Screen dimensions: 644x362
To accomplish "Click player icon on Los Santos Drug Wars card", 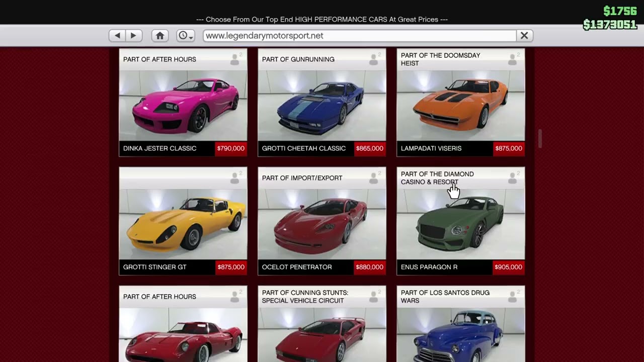I will 513,297.
